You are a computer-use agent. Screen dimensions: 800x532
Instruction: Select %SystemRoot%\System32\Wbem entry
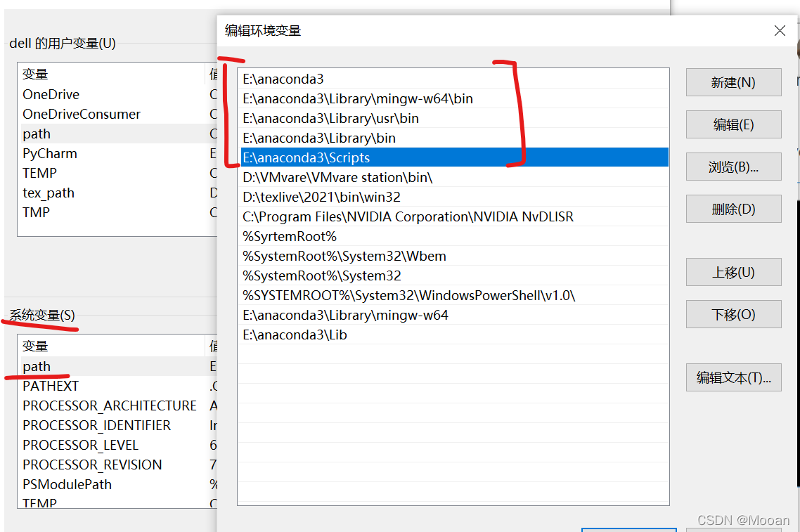453,256
